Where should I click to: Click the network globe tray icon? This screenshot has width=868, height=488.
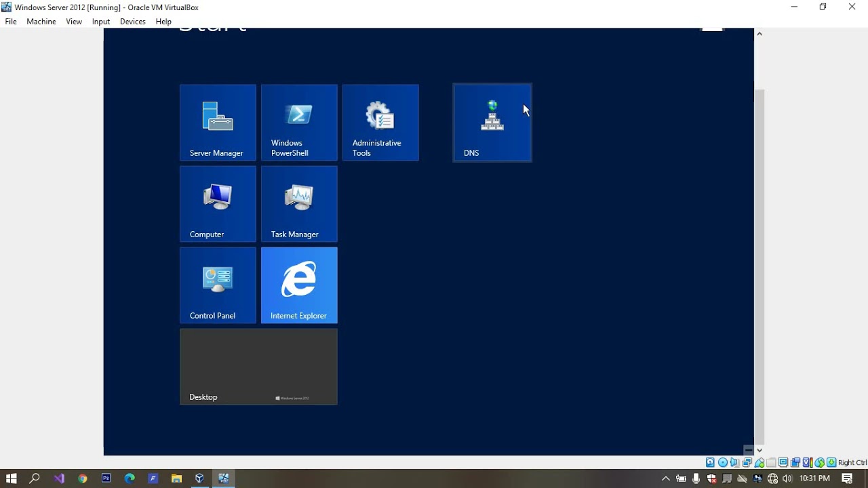pos(772,479)
